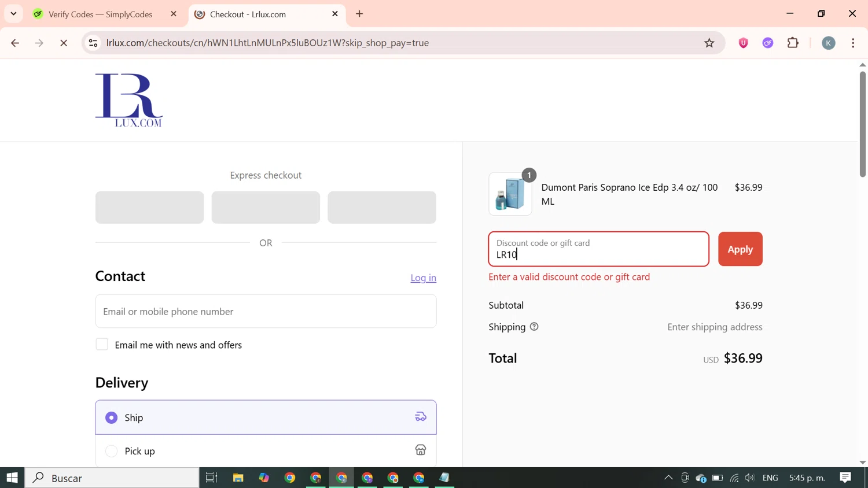Screen dimensions: 868x488
Task: Apply the discount code
Action: tap(740, 249)
